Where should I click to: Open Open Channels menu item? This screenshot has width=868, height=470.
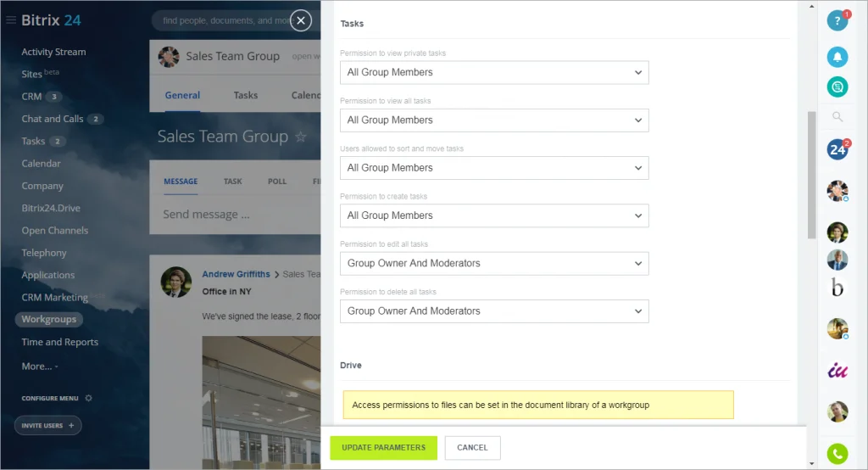pyautogui.click(x=55, y=230)
